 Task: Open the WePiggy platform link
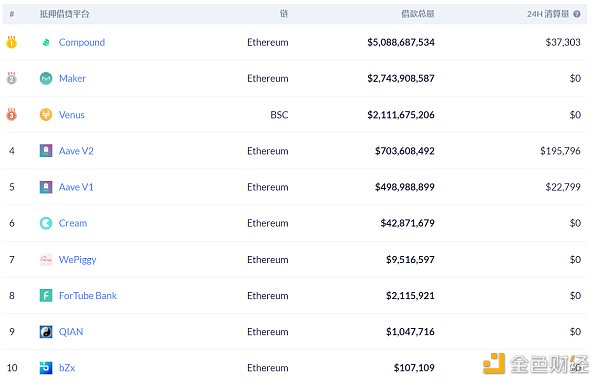point(78,260)
